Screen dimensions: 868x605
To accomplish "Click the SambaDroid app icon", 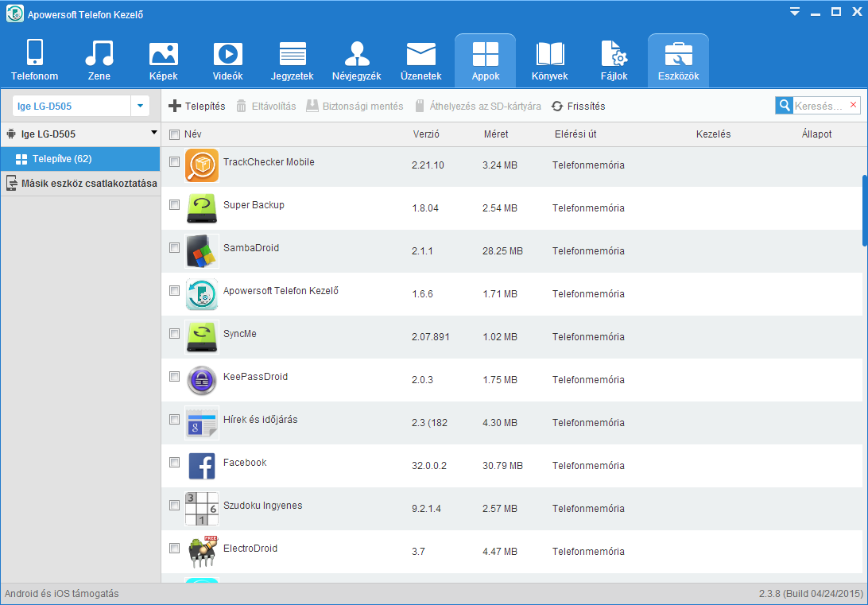I will pos(202,251).
